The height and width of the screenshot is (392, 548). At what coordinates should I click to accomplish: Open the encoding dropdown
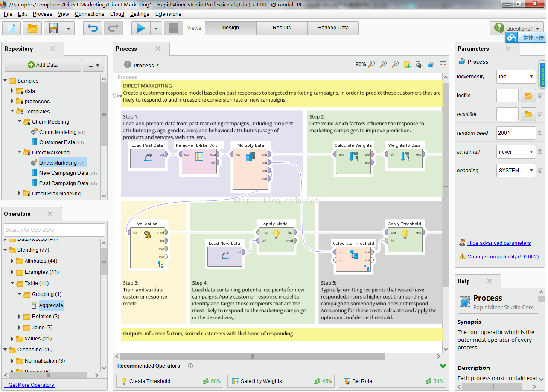pos(516,171)
